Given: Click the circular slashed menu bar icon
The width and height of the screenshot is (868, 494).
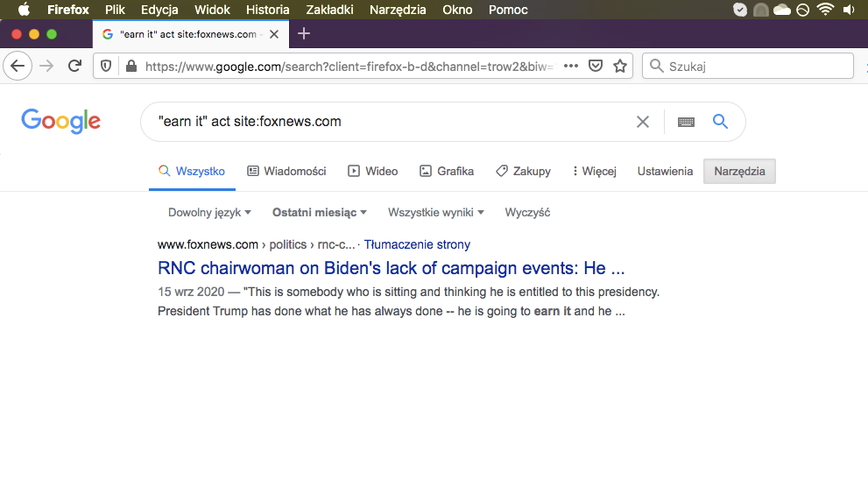Looking at the screenshot, I should click(x=802, y=10).
